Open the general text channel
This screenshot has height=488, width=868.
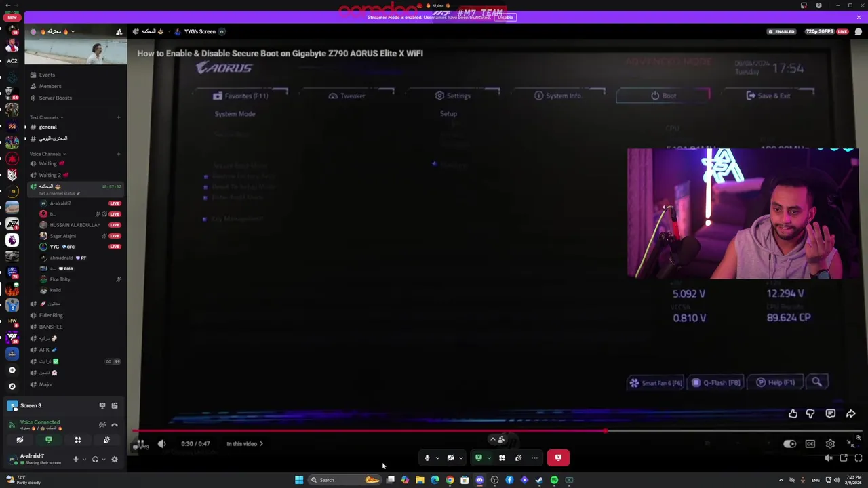click(x=47, y=127)
